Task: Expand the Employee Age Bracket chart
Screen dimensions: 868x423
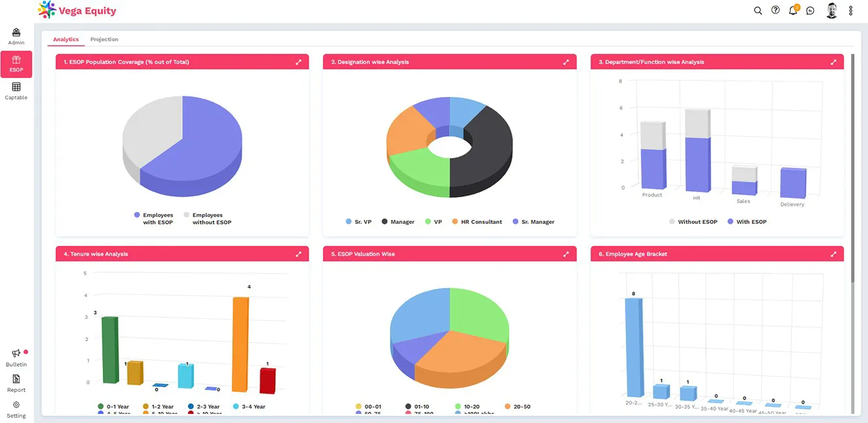Action: point(833,254)
